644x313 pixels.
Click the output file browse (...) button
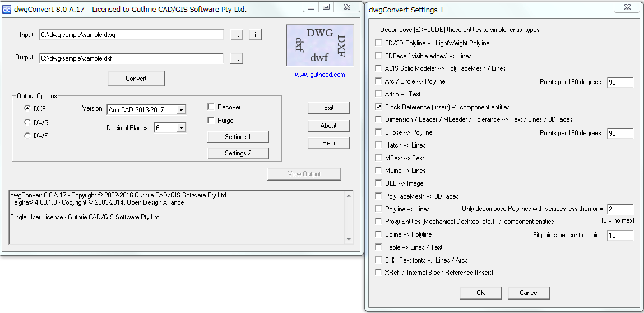tap(237, 58)
